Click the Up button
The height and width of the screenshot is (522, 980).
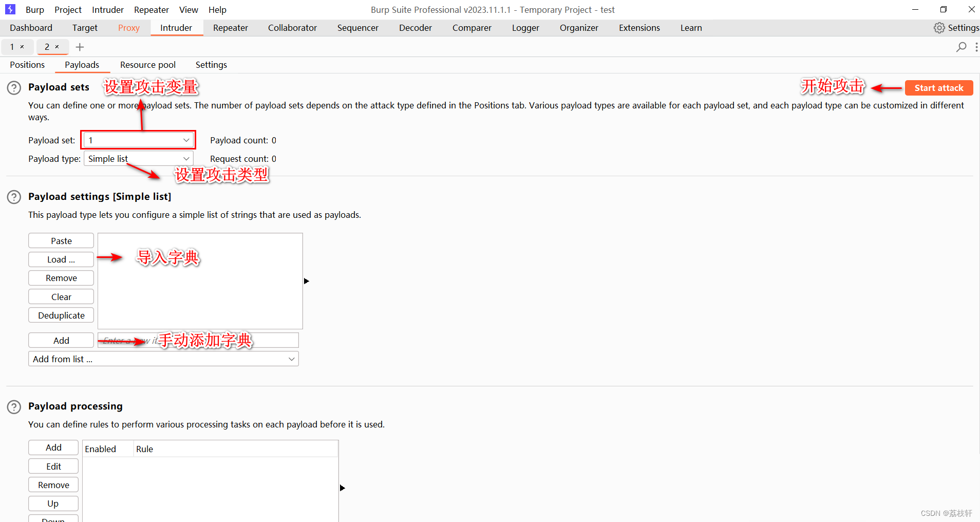[53, 504]
